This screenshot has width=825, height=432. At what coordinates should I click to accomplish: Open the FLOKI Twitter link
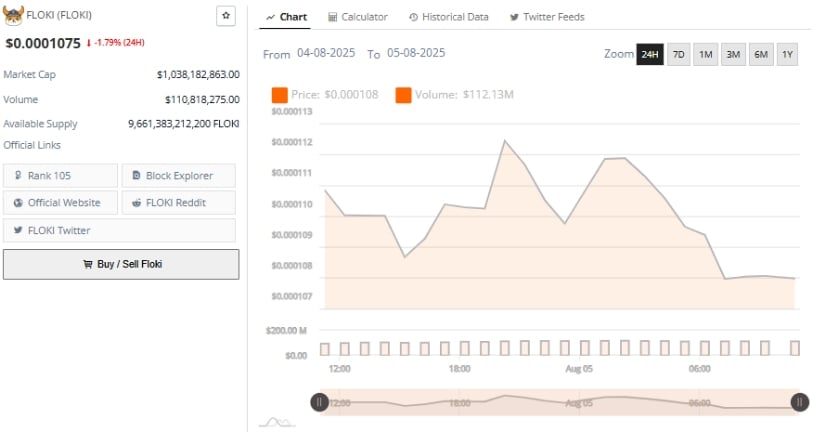[x=119, y=230]
